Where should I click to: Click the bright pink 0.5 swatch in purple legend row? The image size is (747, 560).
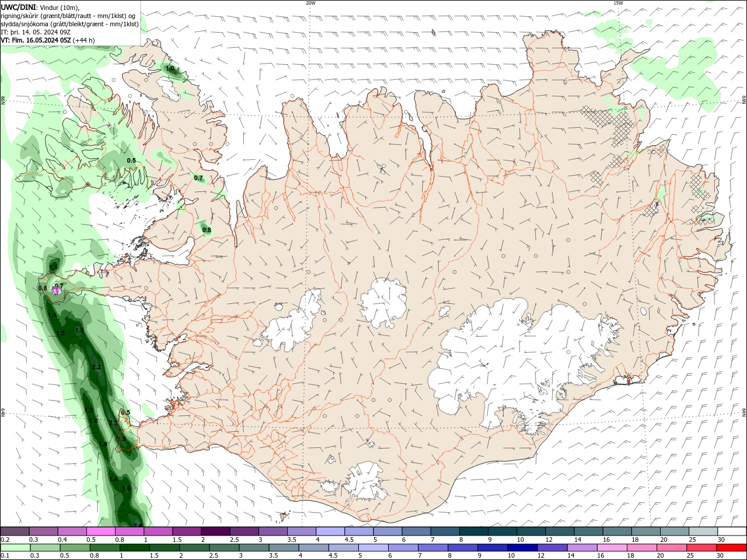(100, 531)
